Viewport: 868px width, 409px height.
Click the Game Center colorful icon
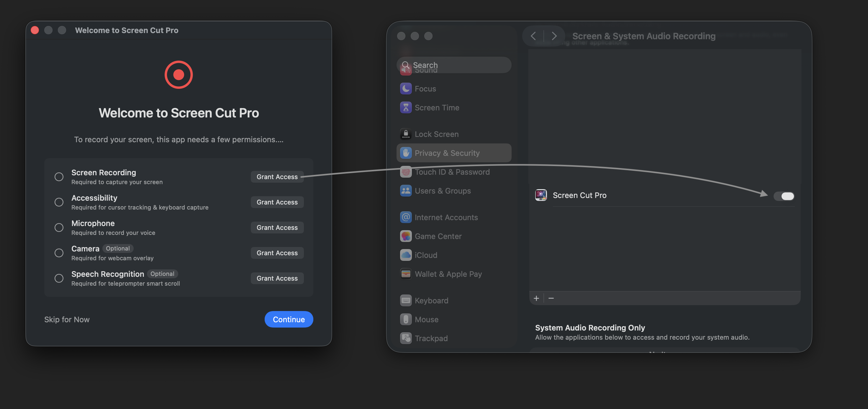pyautogui.click(x=406, y=236)
